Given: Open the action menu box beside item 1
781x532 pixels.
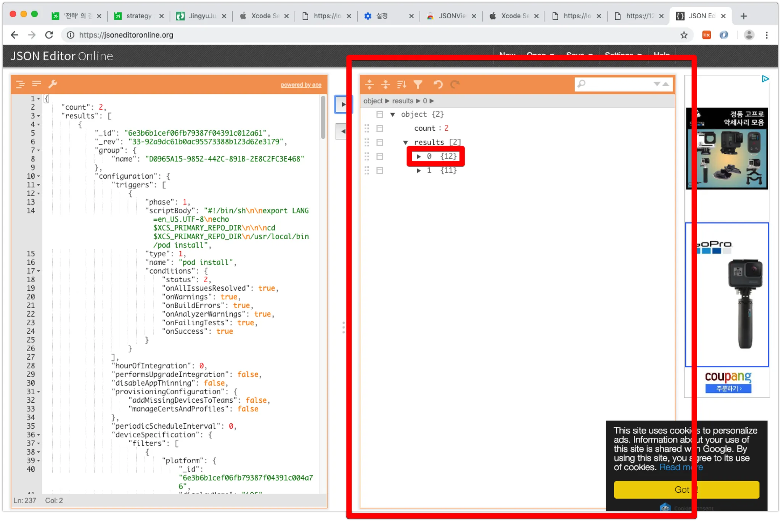Looking at the screenshot, I should [x=379, y=170].
